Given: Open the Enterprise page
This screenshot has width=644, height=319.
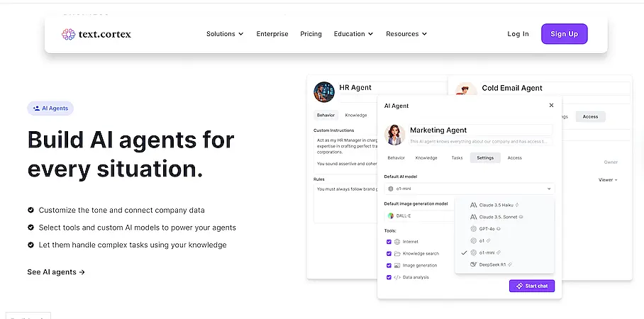Looking at the screenshot, I should [272, 34].
